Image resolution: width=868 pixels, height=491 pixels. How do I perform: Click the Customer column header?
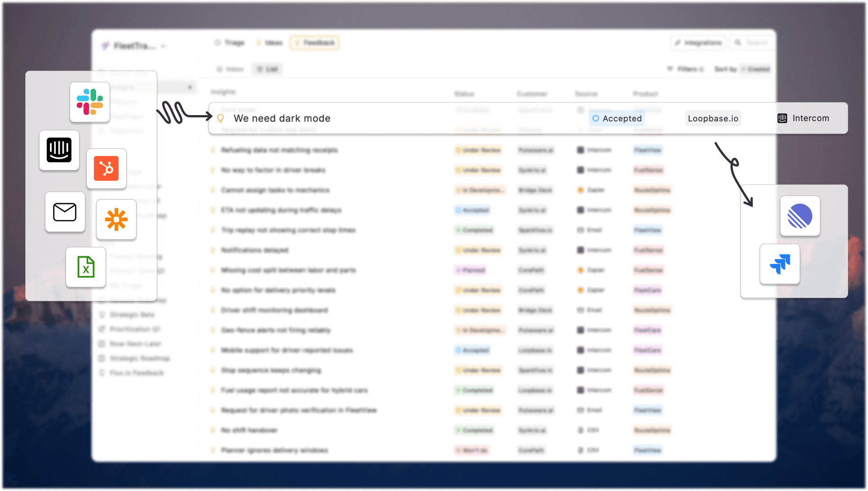coord(532,94)
